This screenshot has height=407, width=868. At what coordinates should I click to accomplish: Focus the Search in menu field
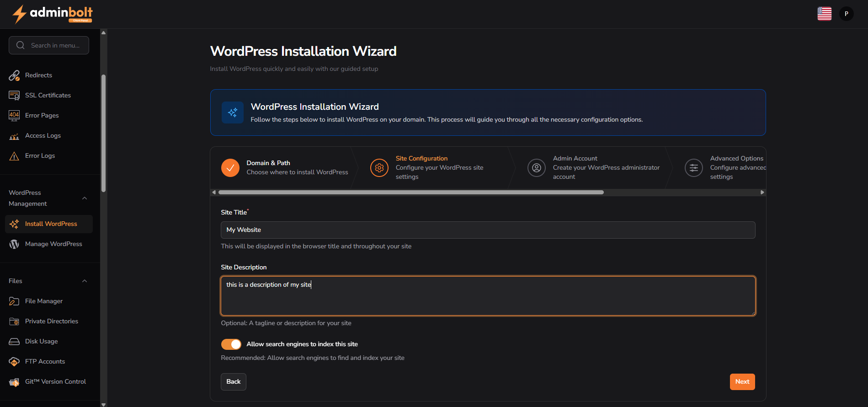pos(49,45)
